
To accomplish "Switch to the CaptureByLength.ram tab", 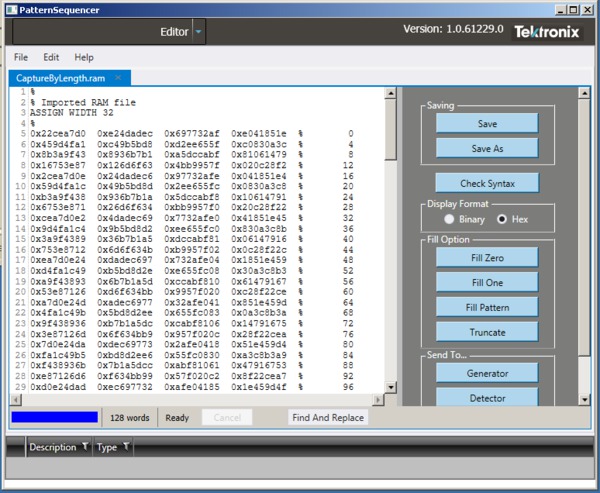I will 62,78.
